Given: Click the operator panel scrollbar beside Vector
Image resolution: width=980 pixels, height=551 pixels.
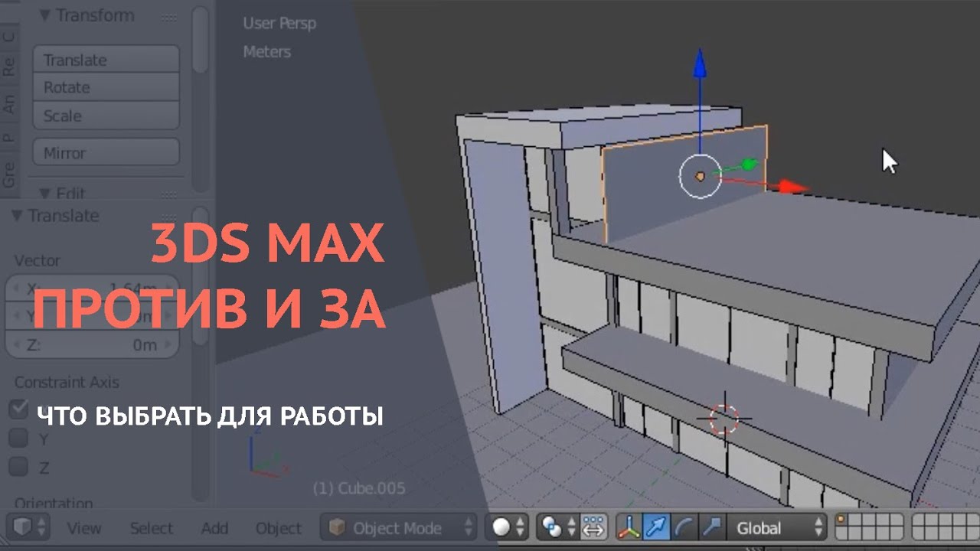Looking at the screenshot, I should [201, 275].
